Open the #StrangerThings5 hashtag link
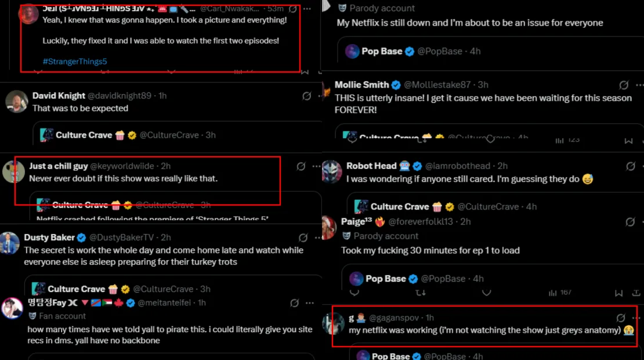Image resolution: width=644 pixels, height=360 pixels. [x=75, y=62]
